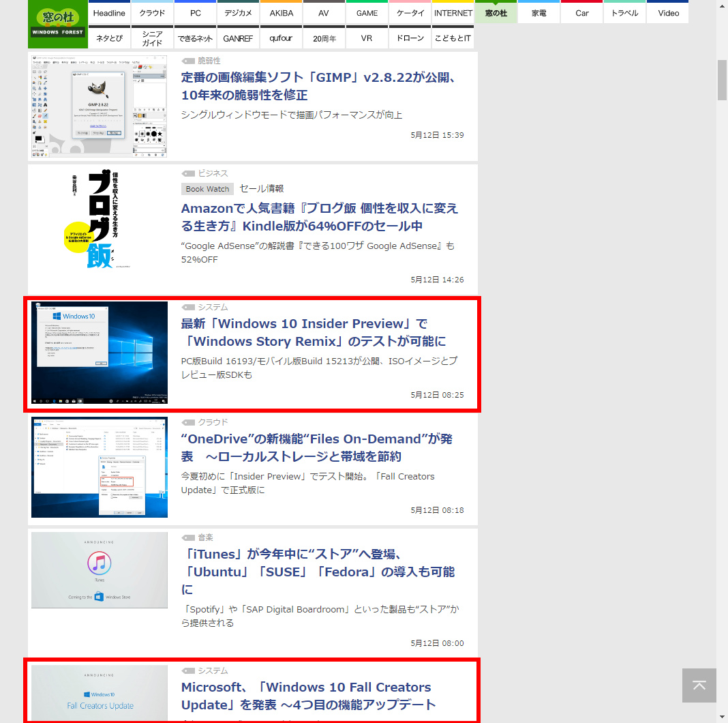Open the ドローン section tab

point(410,38)
